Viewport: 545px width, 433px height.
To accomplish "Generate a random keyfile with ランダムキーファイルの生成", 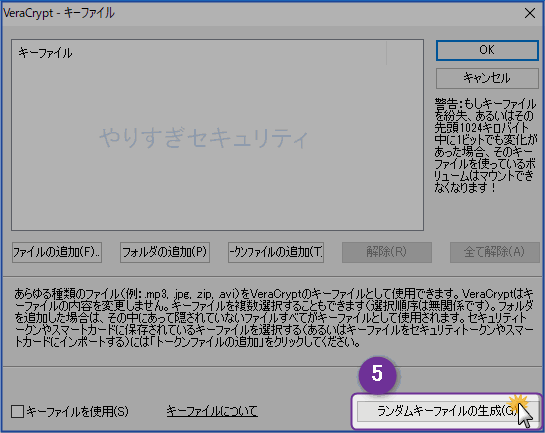I will coord(447,411).
